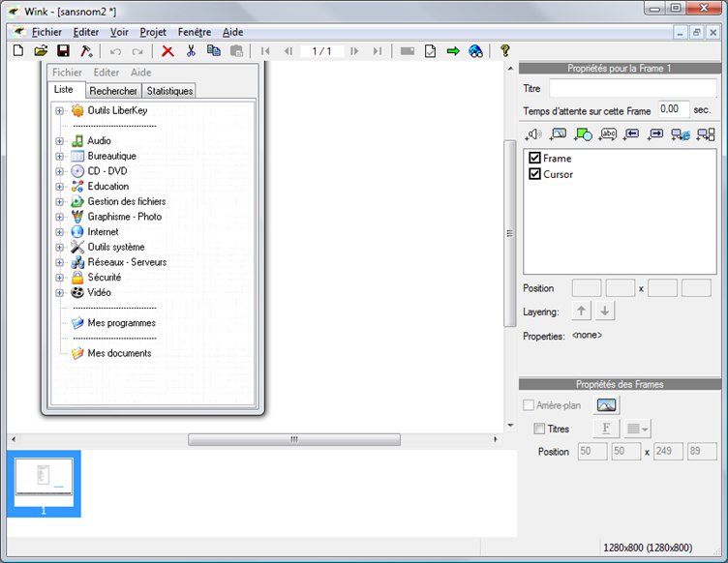This screenshot has width=728, height=563.
Task: Click the add audio icon
Action: pyautogui.click(x=532, y=134)
